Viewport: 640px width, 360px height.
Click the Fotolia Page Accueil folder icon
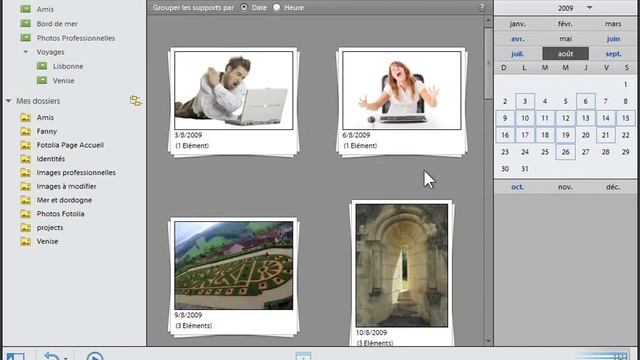tap(25, 145)
